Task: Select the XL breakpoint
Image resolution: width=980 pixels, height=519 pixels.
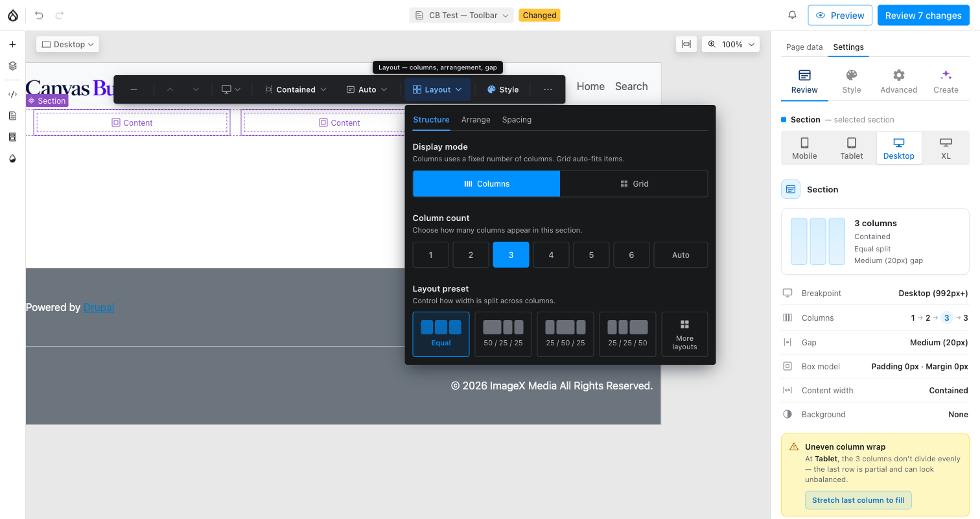Action: click(x=946, y=148)
